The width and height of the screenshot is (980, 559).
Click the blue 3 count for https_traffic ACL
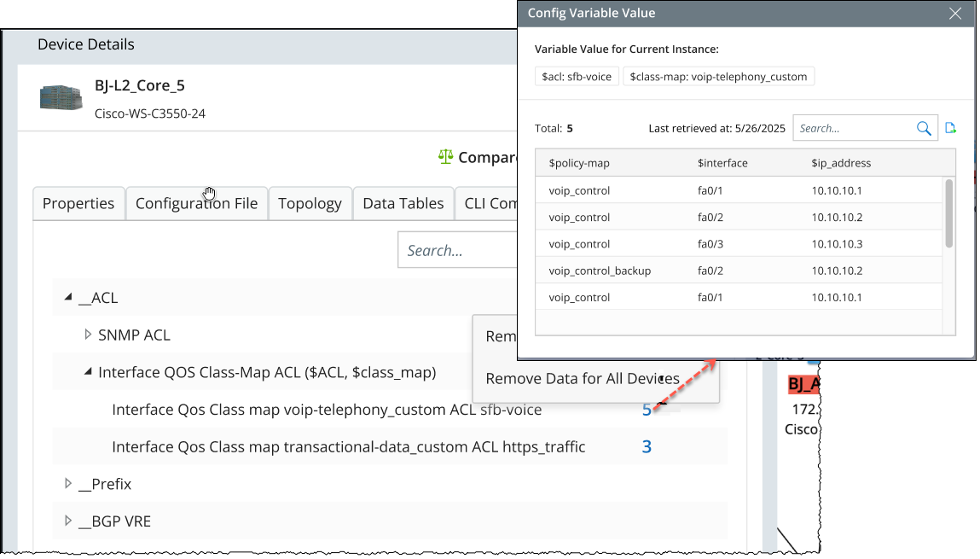(x=646, y=445)
